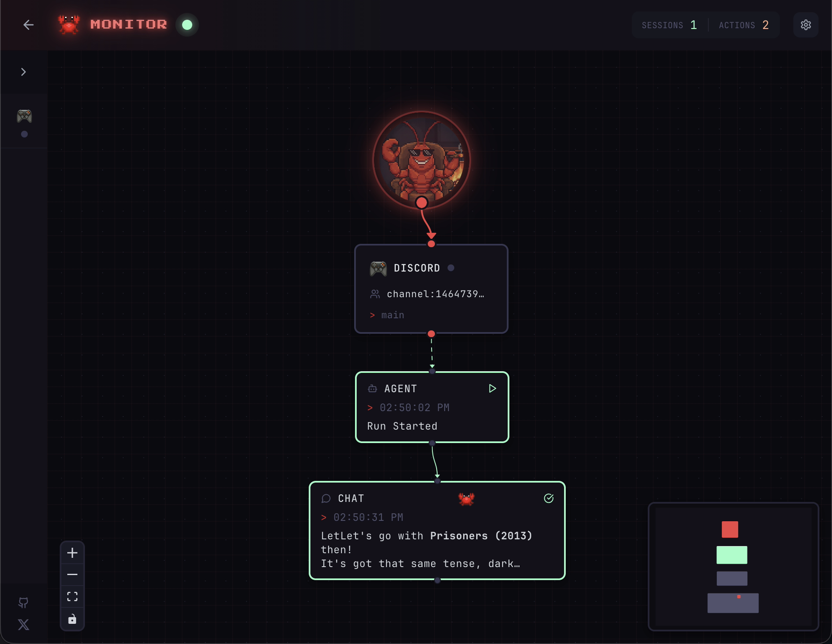Zoom in with the plus button

point(72,553)
